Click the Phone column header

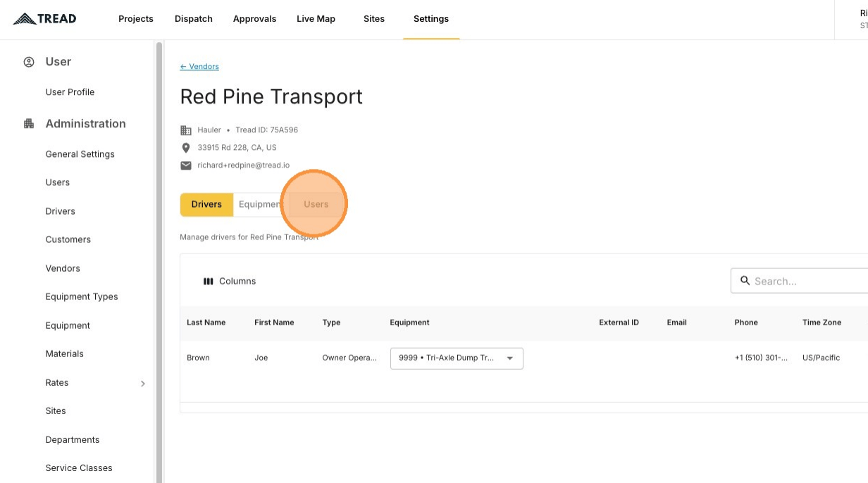(x=746, y=322)
